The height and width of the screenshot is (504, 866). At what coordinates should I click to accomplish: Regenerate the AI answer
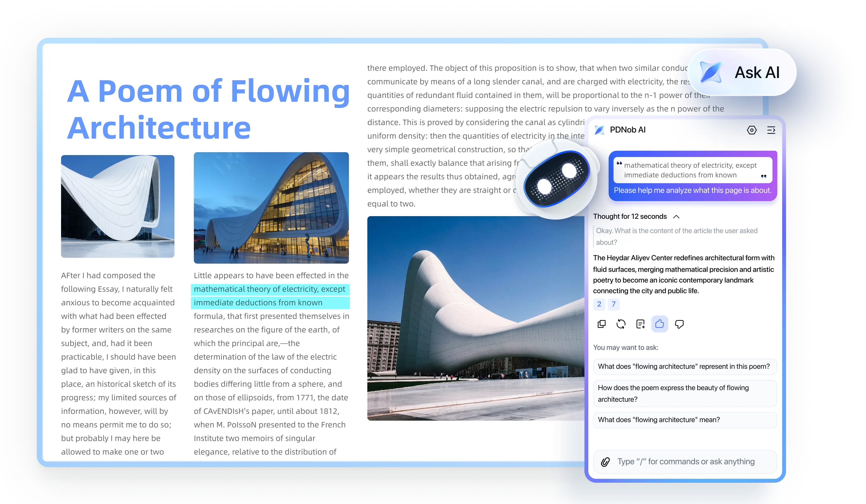[x=621, y=324]
